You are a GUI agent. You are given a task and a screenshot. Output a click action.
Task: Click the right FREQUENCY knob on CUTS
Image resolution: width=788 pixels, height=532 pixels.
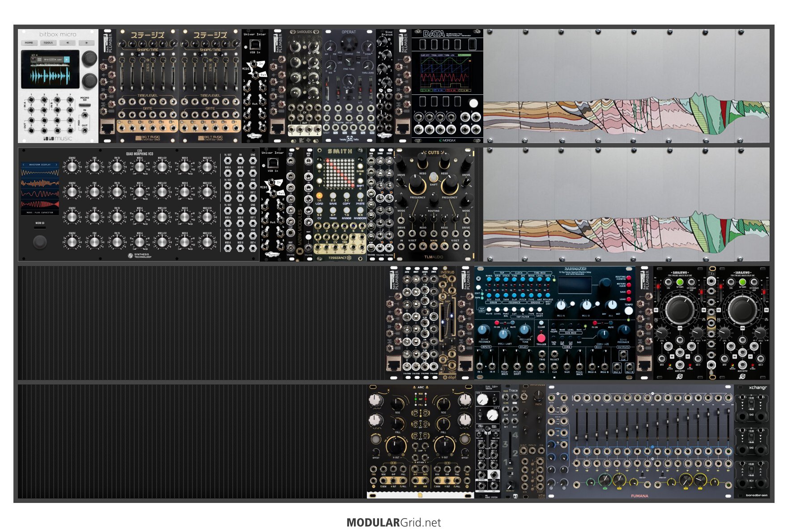point(450,185)
